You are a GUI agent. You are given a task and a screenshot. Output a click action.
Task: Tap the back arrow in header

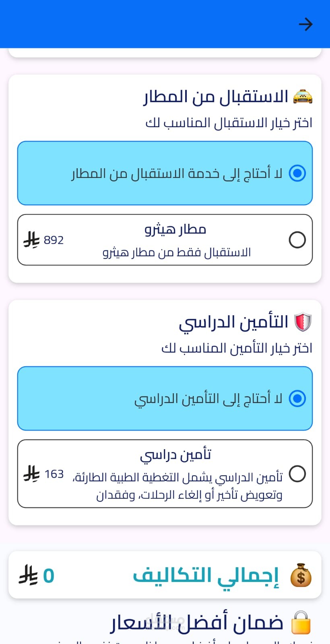[305, 25]
